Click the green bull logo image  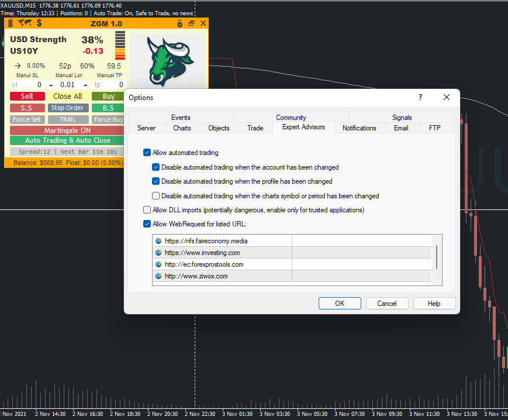(167, 60)
